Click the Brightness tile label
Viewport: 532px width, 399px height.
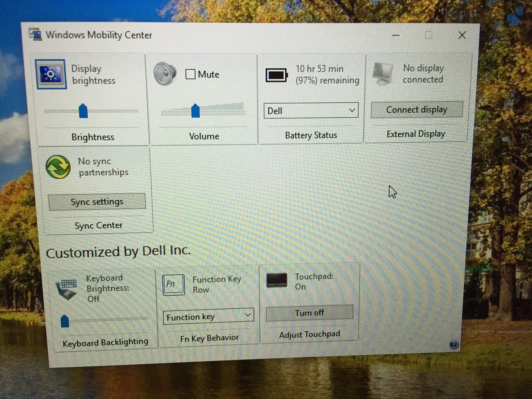(x=93, y=137)
